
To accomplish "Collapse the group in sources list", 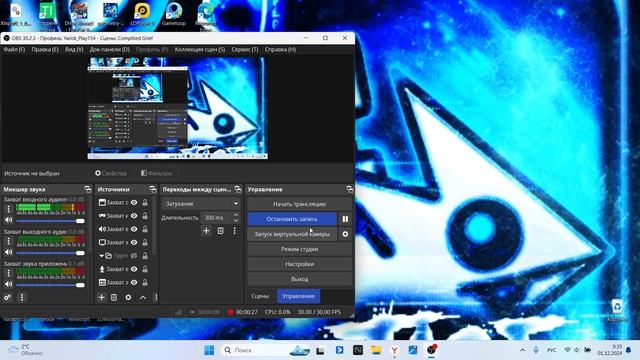I will [x=101, y=256].
